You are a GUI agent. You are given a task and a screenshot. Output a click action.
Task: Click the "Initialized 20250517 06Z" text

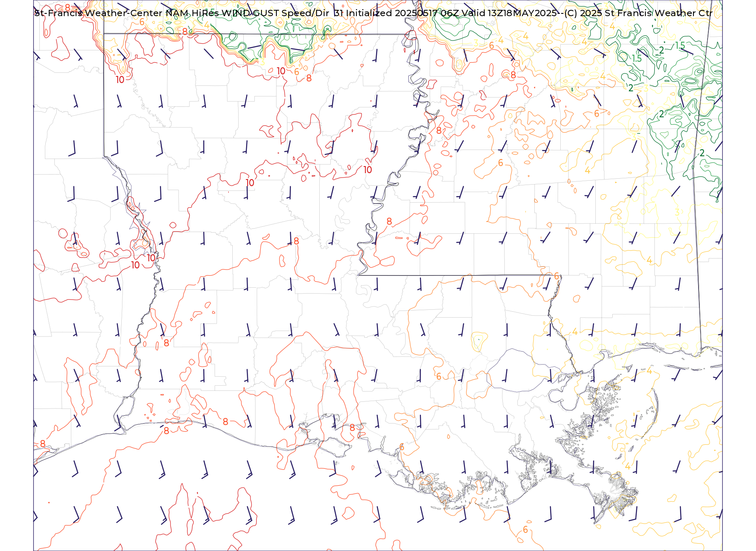[402, 13]
